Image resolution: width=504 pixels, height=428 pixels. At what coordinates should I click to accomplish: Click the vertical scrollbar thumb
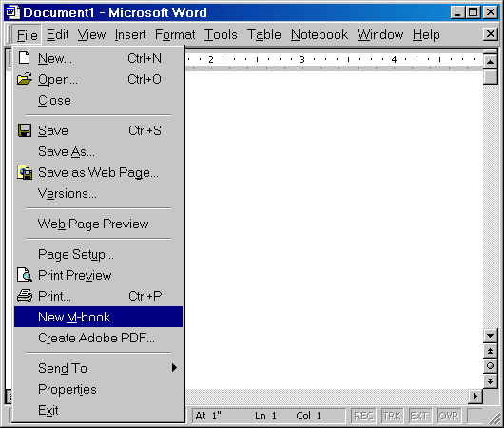[x=490, y=77]
